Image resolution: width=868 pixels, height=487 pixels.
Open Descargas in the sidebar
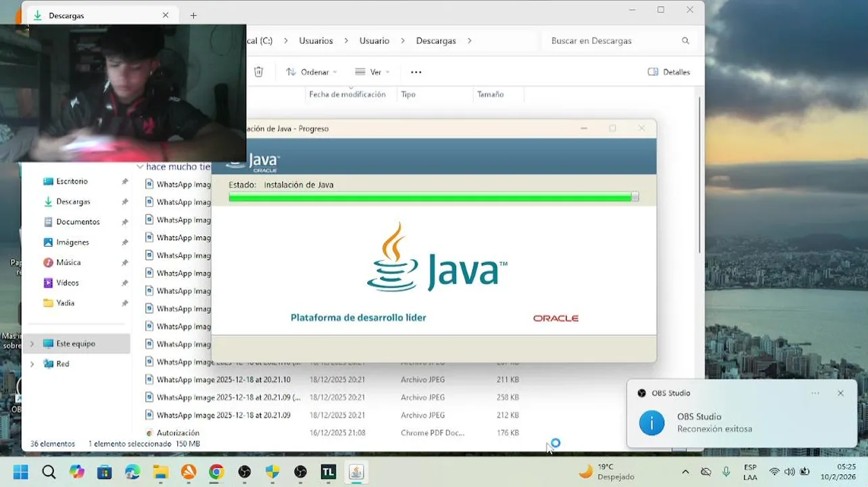(73, 202)
